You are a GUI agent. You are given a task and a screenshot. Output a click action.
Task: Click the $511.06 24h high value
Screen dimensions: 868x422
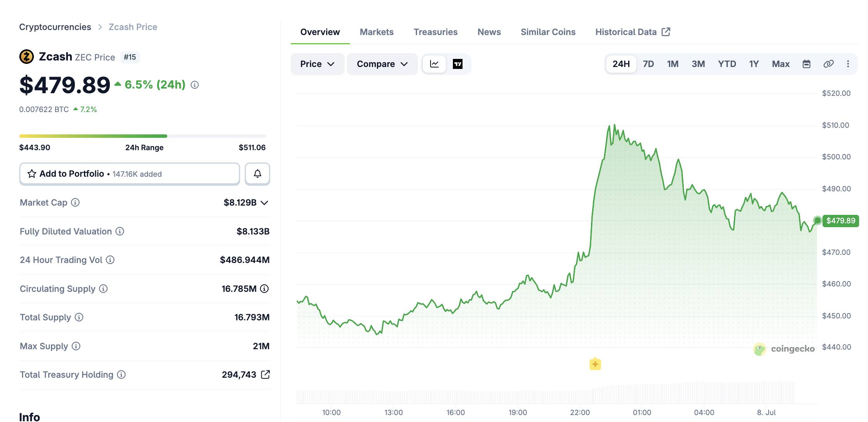(x=252, y=147)
